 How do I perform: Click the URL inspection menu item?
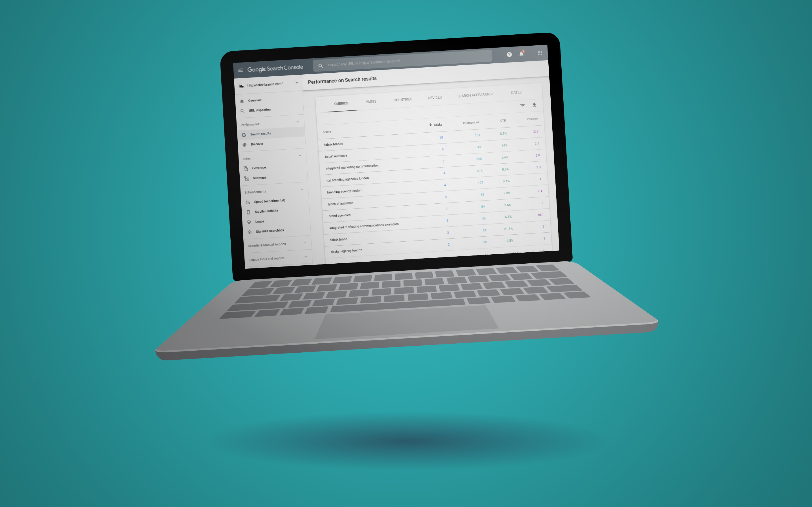[262, 110]
